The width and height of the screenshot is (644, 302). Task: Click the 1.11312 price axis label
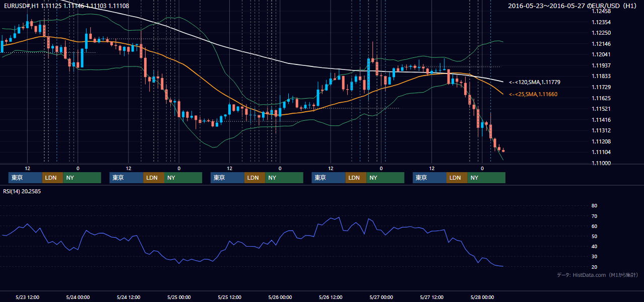coord(601,130)
